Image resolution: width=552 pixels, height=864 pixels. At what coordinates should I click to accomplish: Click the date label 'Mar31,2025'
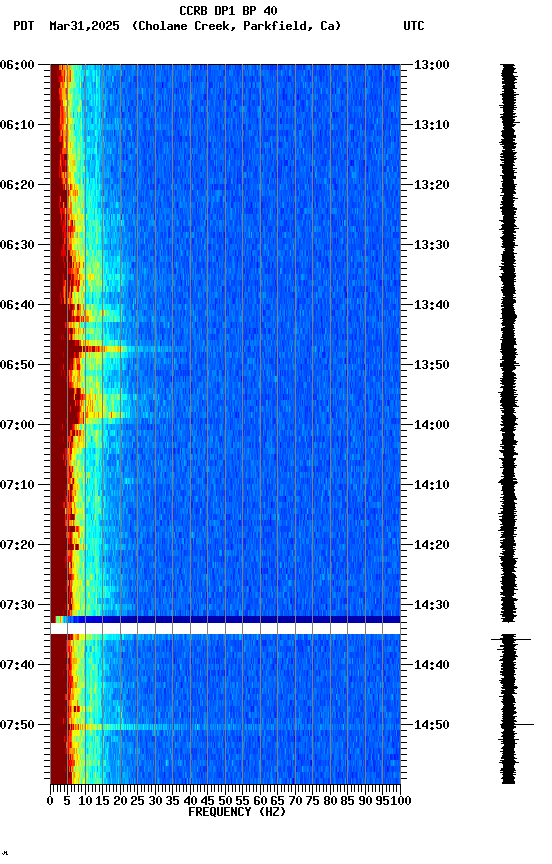[x=84, y=26]
